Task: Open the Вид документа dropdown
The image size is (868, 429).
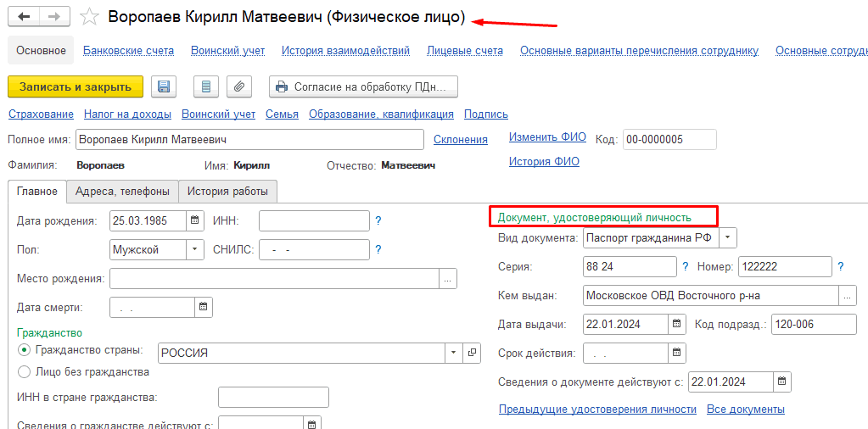Action: coord(729,238)
